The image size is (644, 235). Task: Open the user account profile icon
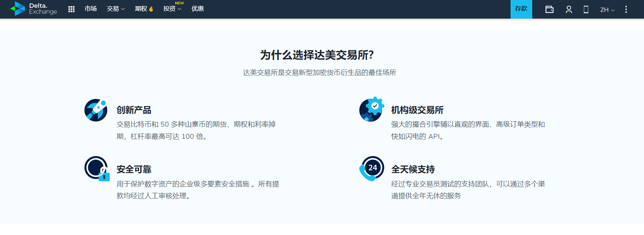point(569,10)
